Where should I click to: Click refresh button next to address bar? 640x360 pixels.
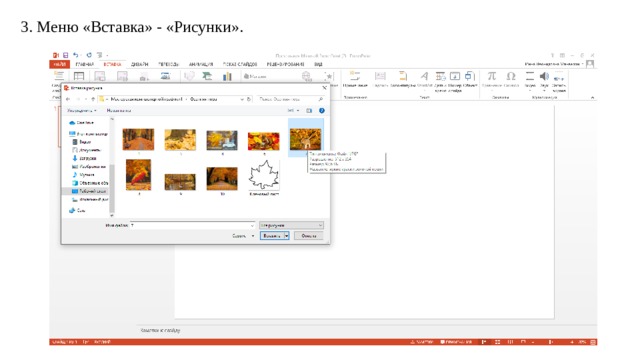coord(249,99)
